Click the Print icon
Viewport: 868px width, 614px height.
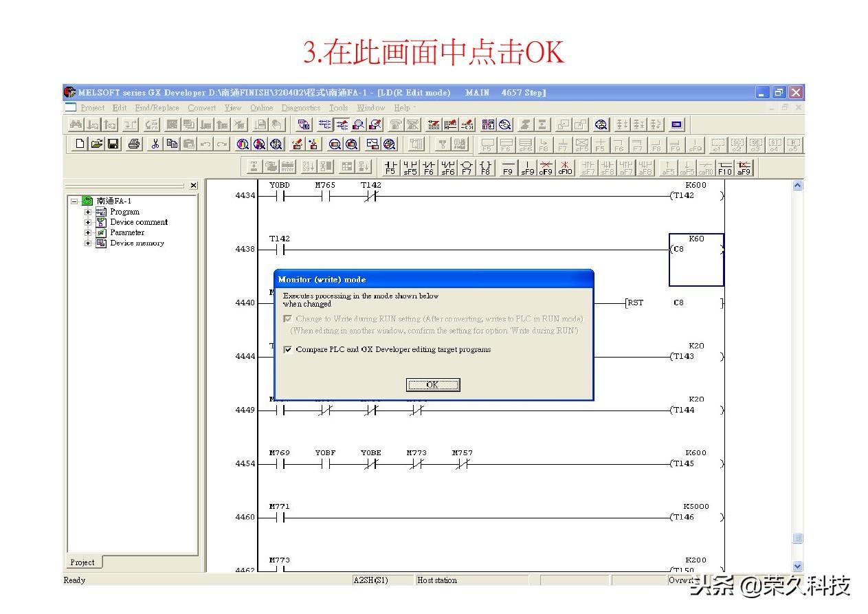(134, 144)
